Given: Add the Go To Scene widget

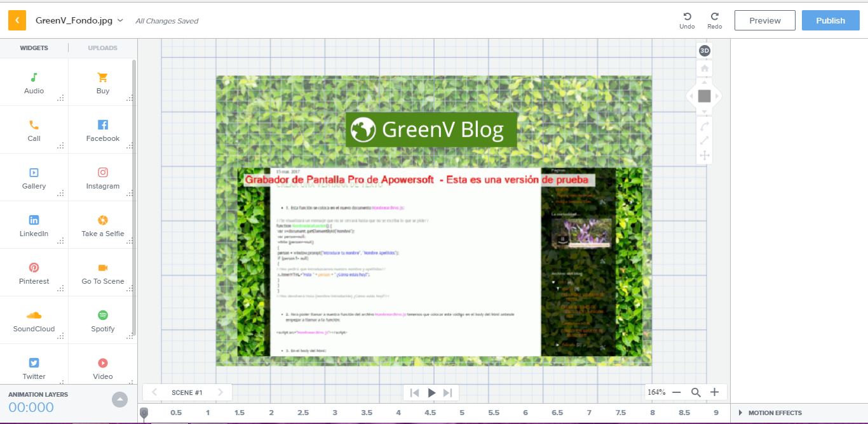Looking at the screenshot, I should point(102,273).
